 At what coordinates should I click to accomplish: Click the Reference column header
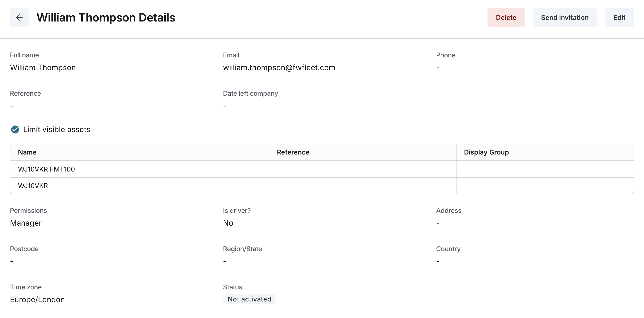click(293, 152)
